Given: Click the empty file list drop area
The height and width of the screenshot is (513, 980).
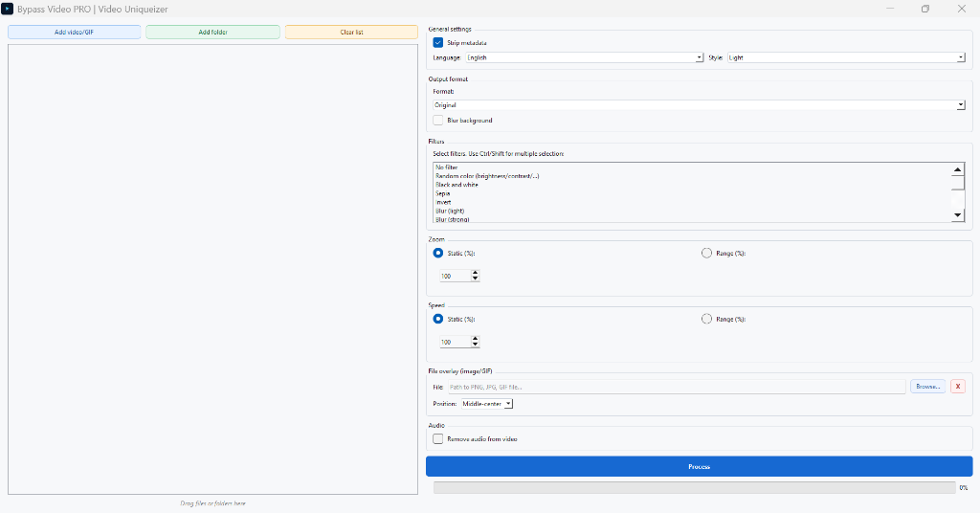Looking at the screenshot, I should click(x=212, y=269).
